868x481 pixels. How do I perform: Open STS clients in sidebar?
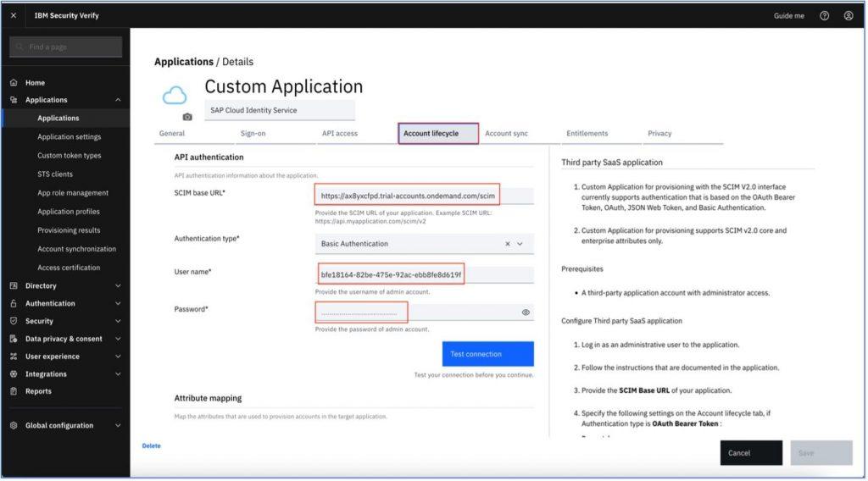tap(55, 174)
